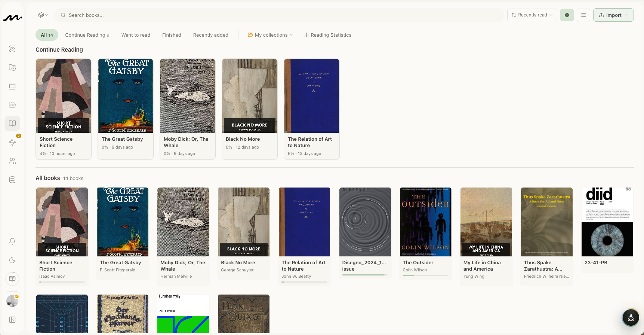Open the database icon in the sidebar
644x335 pixels.
click(12, 180)
